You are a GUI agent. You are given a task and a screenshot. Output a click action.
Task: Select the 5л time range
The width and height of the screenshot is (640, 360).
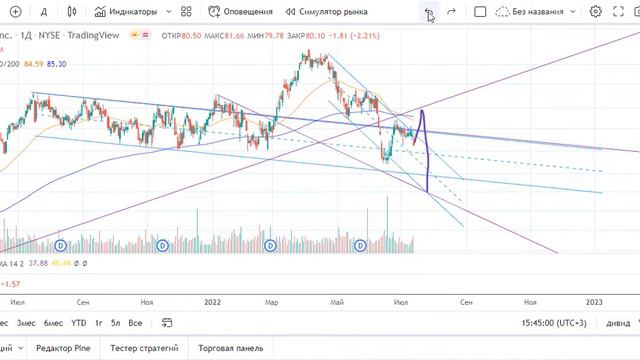coord(116,323)
